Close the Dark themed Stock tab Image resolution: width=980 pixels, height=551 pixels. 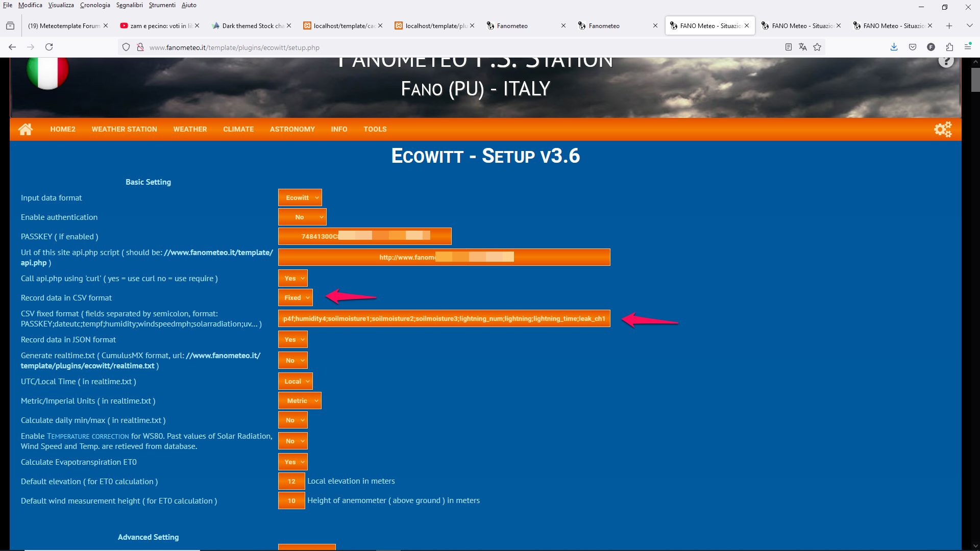(289, 26)
